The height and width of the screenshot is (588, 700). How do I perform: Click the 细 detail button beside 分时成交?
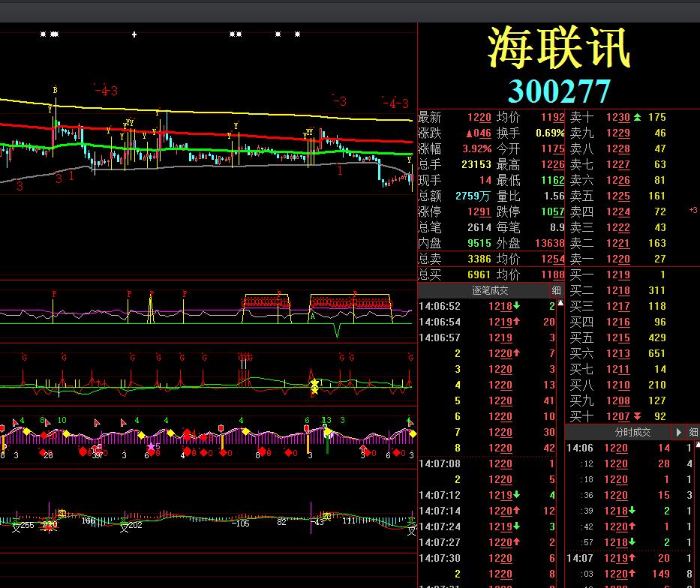click(x=693, y=432)
